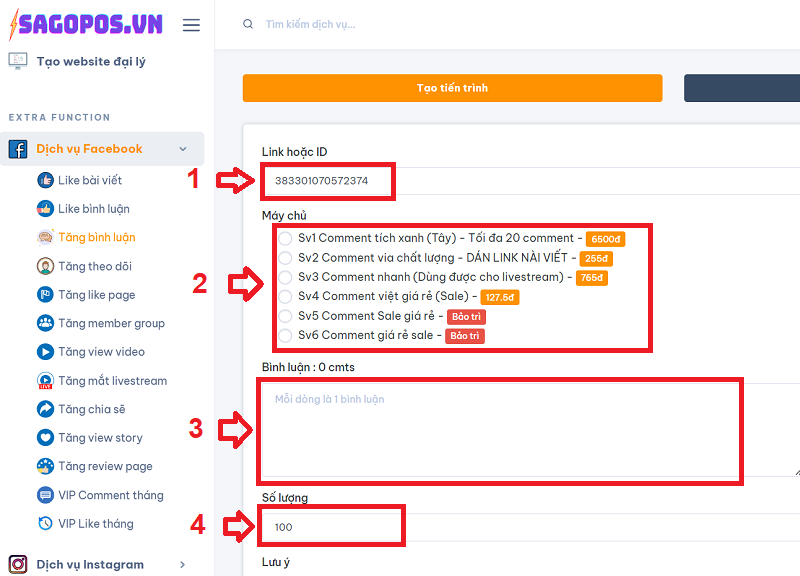The height and width of the screenshot is (576, 800).
Task: Collapse the Dịch vụ Facebook section
Action: point(182,149)
